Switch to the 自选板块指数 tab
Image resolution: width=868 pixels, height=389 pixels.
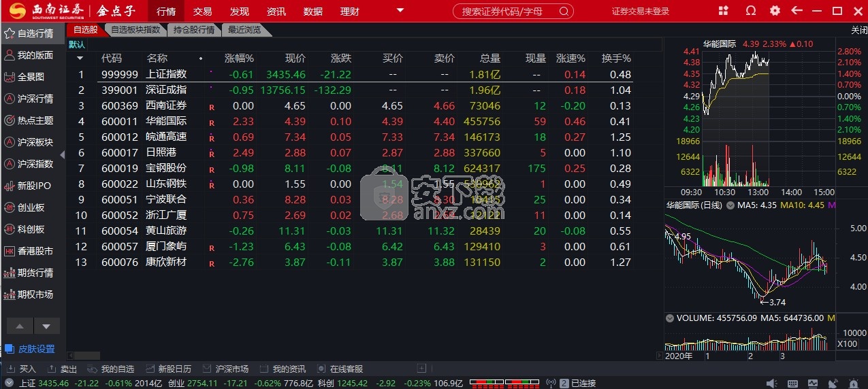pos(135,30)
